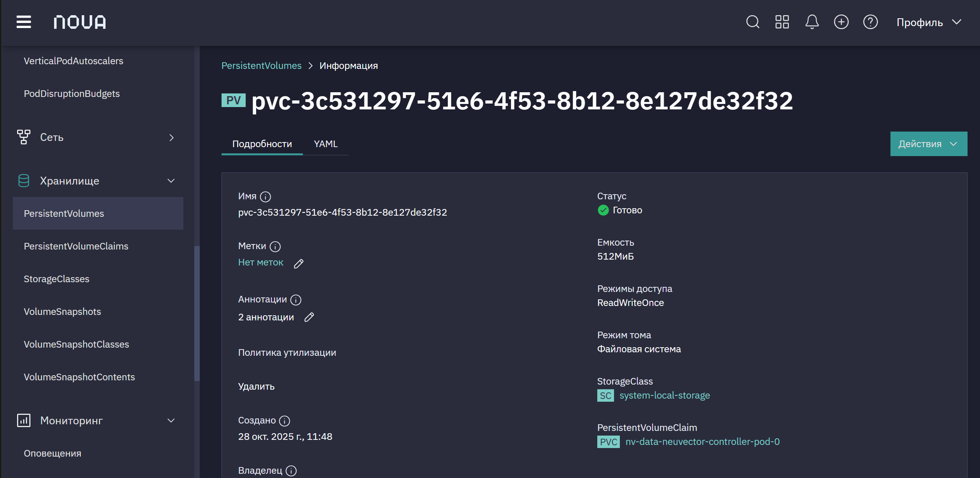Click the large pvc-3c531297 page title

click(522, 101)
